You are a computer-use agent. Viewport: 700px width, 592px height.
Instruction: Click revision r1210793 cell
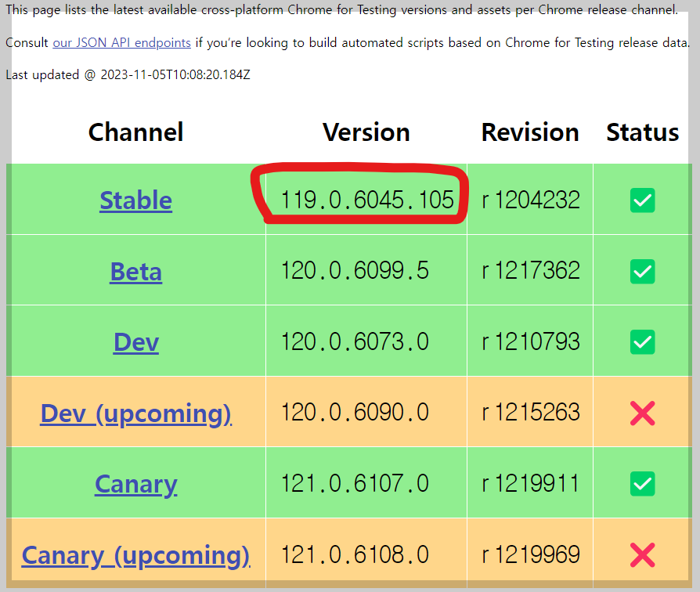point(530,341)
